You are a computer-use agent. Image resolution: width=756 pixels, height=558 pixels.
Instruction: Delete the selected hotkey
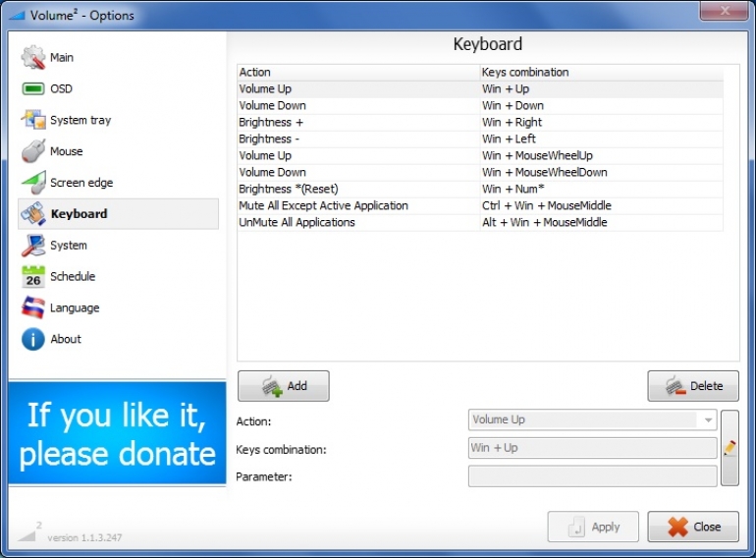click(693, 386)
